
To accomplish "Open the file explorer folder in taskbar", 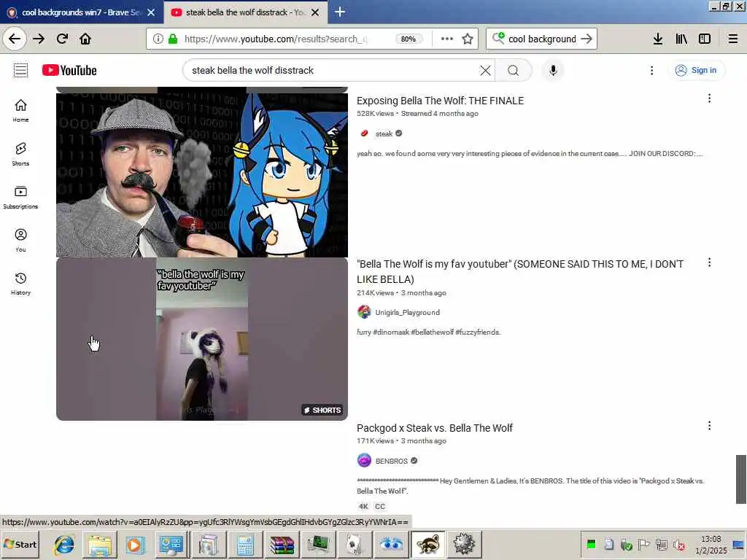I will (99, 544).
